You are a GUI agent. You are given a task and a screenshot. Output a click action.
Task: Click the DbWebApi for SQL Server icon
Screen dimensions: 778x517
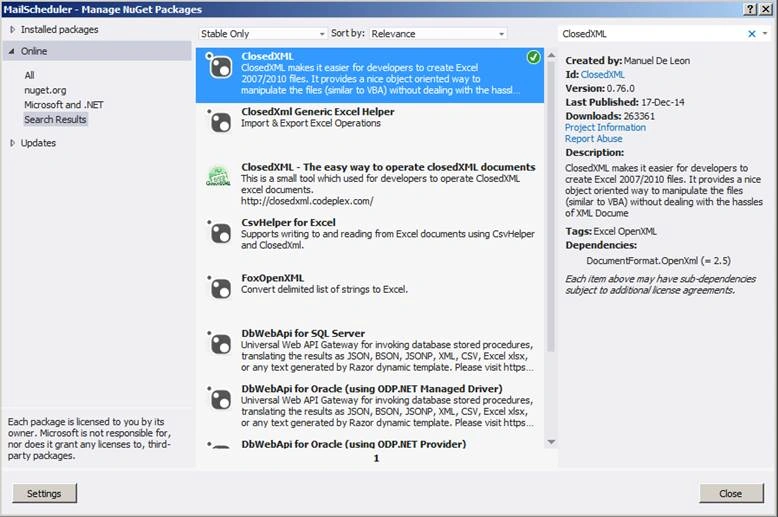click(x=220, y=343)
